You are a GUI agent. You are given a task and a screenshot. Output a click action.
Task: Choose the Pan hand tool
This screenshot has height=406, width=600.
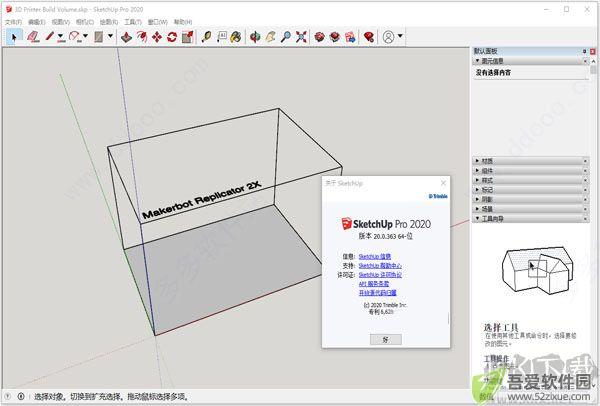tap(271, 37)
